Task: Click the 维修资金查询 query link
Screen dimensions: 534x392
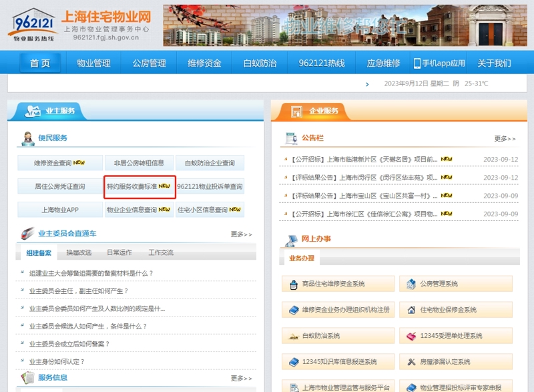Action: 61,162
